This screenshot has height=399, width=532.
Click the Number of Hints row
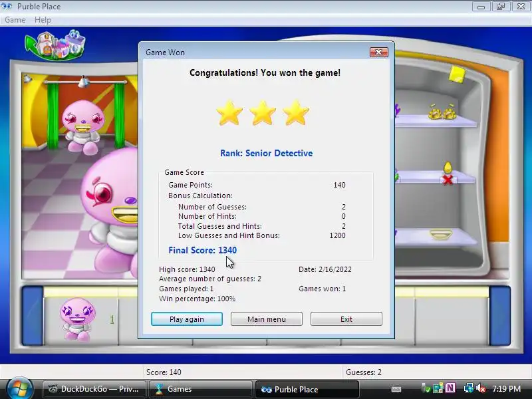point(261,216)
